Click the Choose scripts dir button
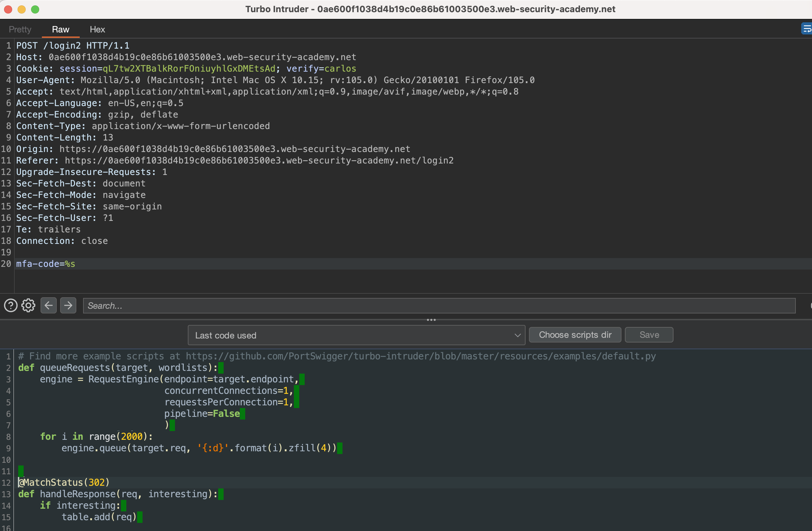The height and width of the screenshot is (531, 812). (575, 335)
